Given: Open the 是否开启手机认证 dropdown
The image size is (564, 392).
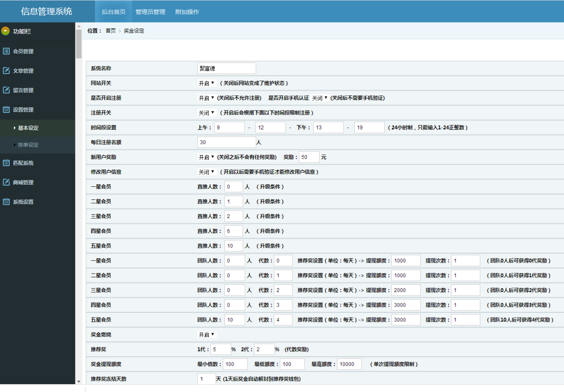Looking at the screenshot, I should click(320, 98).
